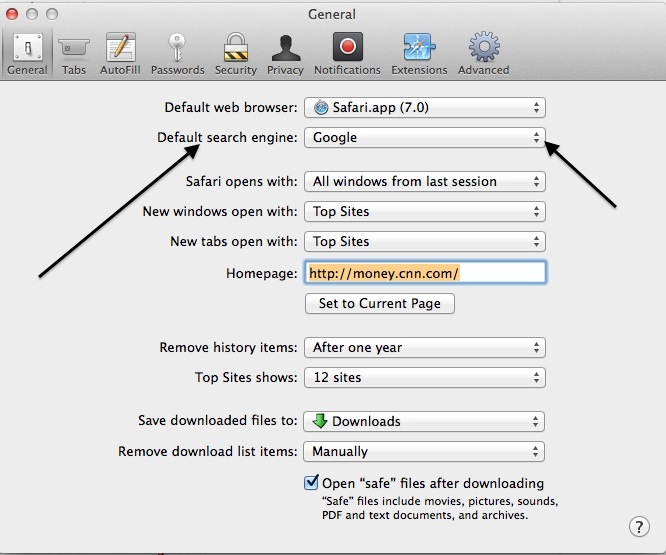The image size is (666, 555).
Task: Change the Safari opens with dropdown
Action: pos(425,182)
